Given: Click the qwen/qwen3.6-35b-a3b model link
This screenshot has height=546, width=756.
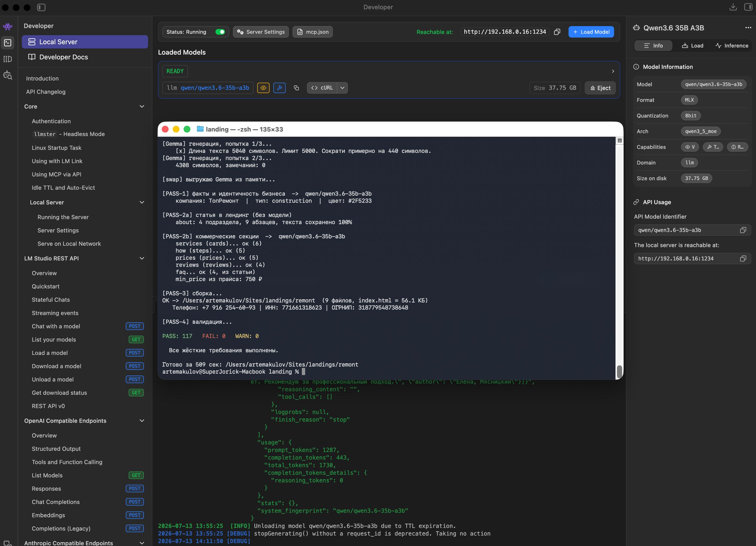Looking at the screenshot, I should click(x=215, y=88).
